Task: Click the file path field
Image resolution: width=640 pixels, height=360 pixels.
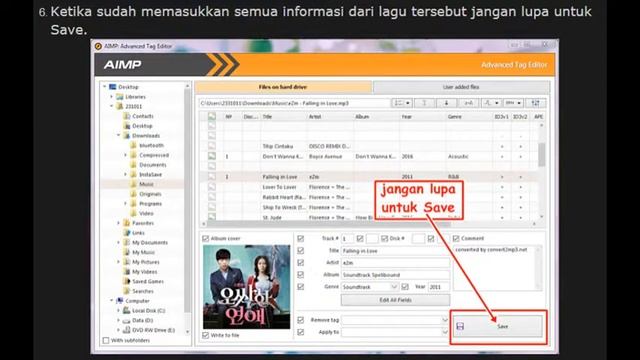Action: pyautogui.click(x=294, y=103)
